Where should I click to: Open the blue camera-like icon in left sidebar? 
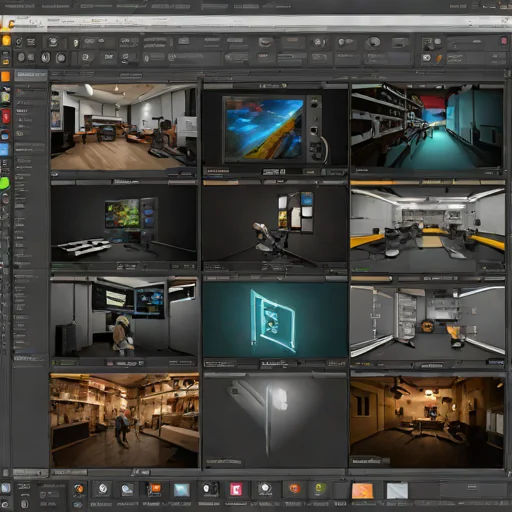point(5,135)
